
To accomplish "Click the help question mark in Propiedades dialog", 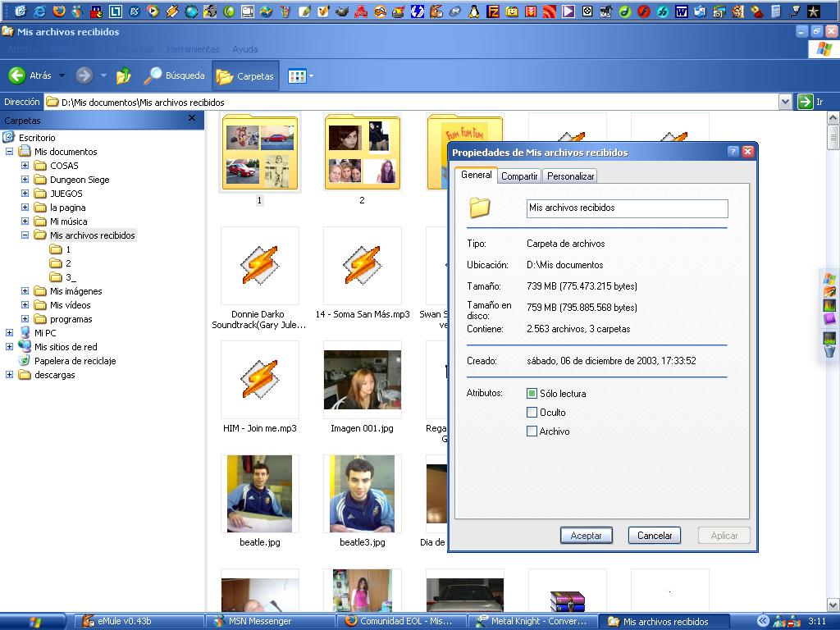I will [733, 152].
